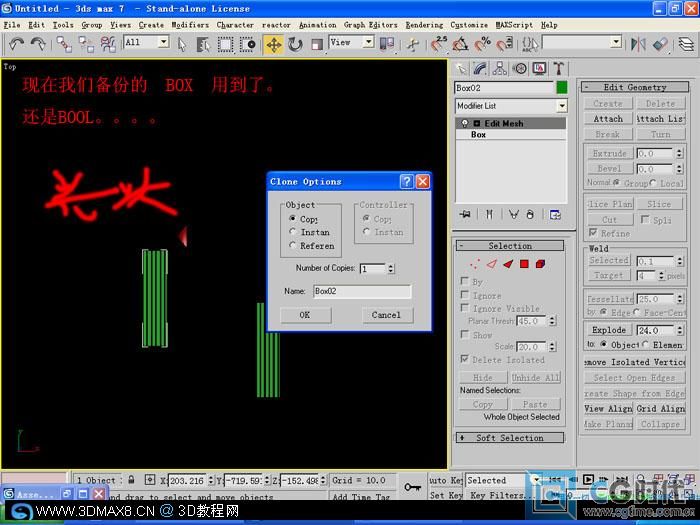This screenshot has height=525, width=700.
Task: Open the Create command panel tab
Action: (x=461, y=68)
